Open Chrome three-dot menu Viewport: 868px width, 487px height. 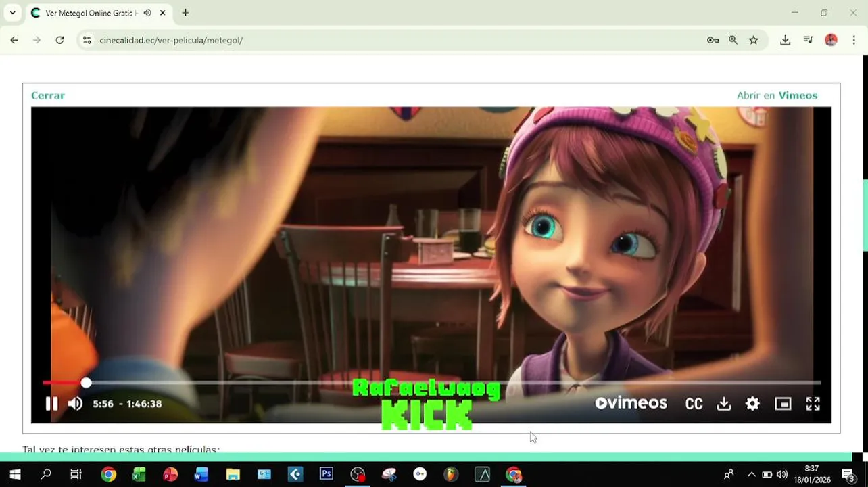pos(854,40)
